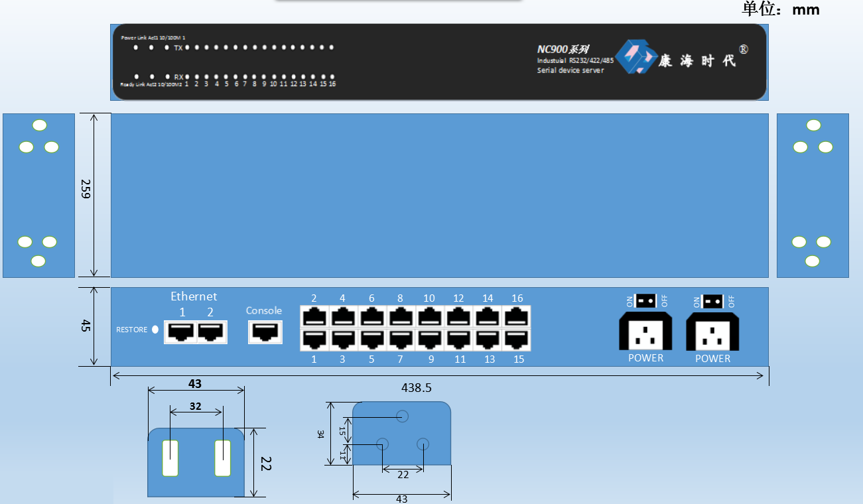Click the Ready LED on front panel

click(x=135, y=77)
